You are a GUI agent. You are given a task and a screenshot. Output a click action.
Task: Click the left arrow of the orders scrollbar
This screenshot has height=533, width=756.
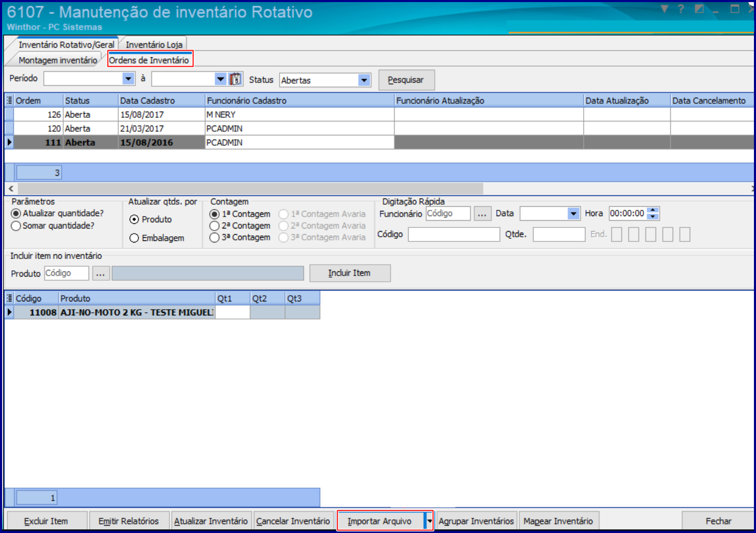coord(11,189)
